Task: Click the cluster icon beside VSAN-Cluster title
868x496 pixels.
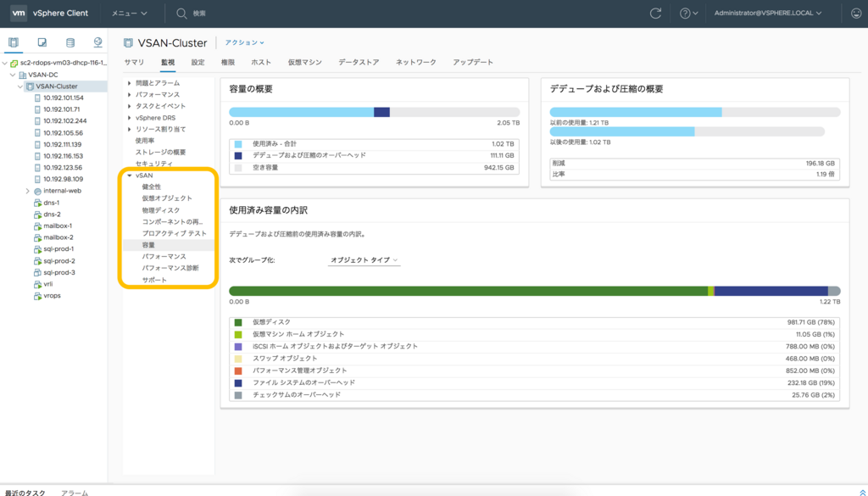Action: [x=129, y=43]
